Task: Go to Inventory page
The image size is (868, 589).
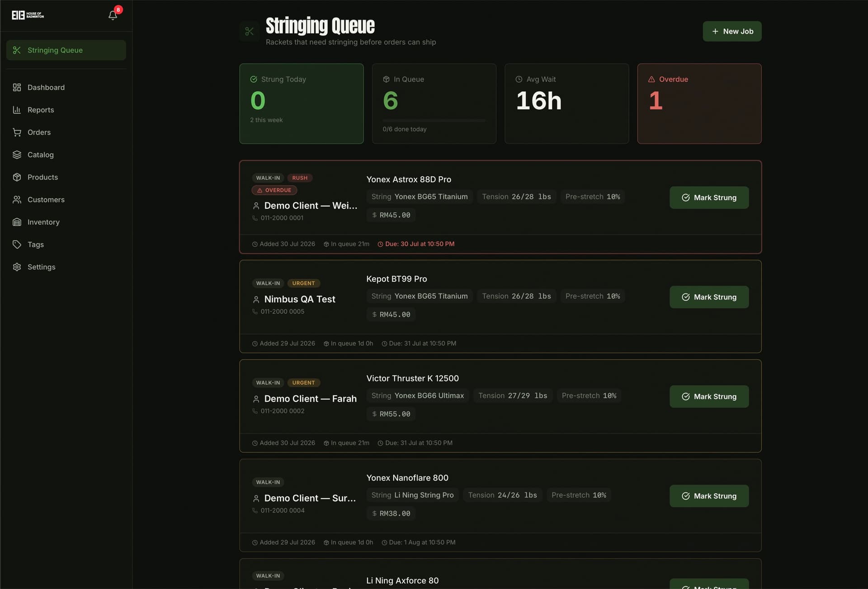Action: coord(66,222)
